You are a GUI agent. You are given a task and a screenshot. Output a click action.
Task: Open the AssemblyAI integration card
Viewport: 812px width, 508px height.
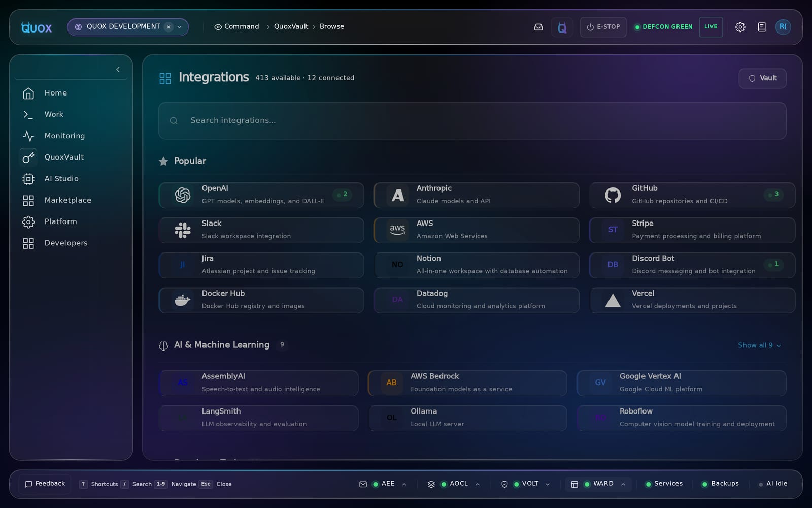tap(258, 383)
